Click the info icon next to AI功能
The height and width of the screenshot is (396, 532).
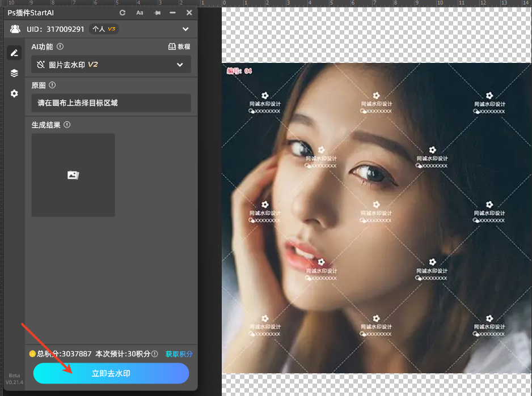point(60,47)
